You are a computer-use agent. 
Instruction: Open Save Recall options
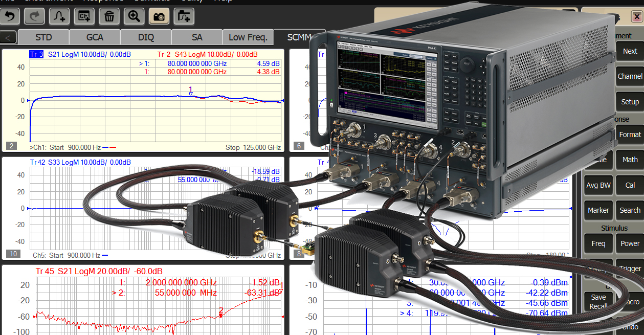pyautogui.click(x=598, y=301)
